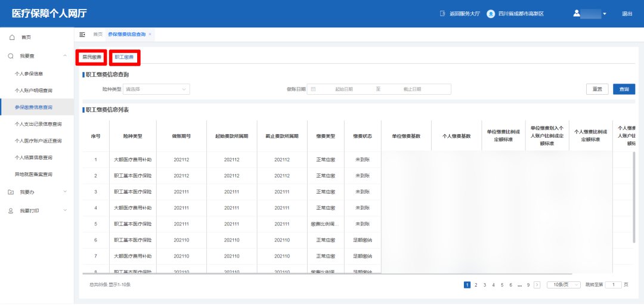644x307 pixels.
Task: Open the 险种类型 dropdown
Action: [x=156, y=89]
